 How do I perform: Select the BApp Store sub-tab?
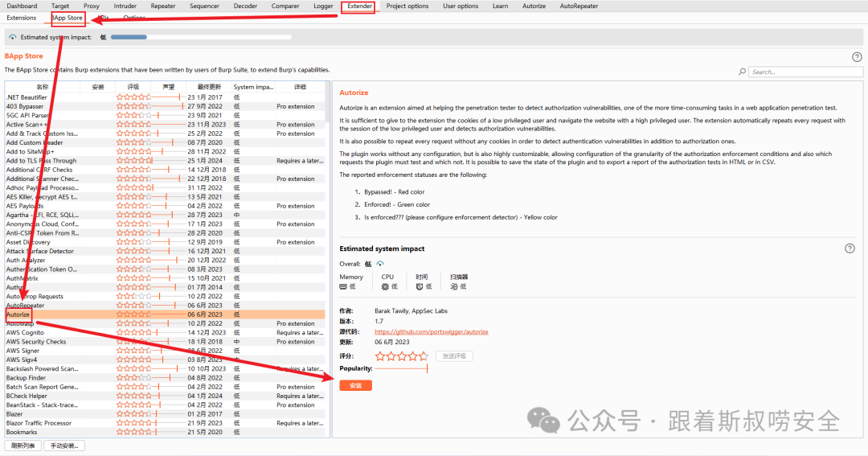pyautogui.click(x=67, y=18)
